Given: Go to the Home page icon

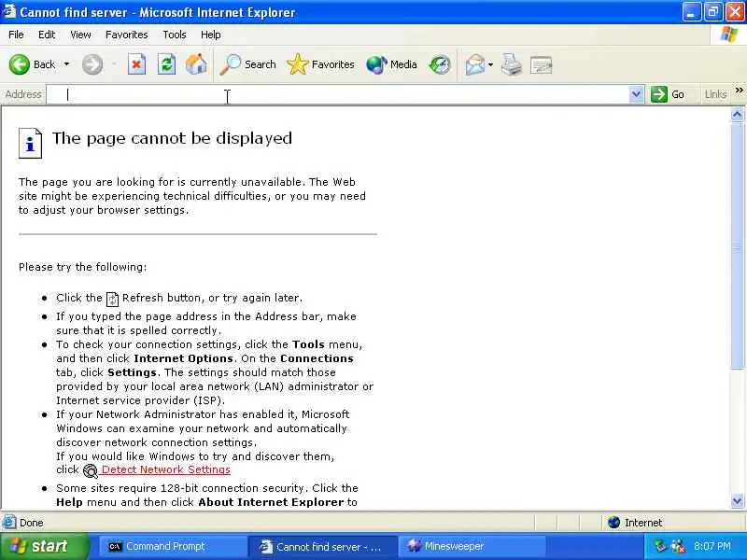Looking at the screenshot, I should pyautogui.click(x=196, y=64).
